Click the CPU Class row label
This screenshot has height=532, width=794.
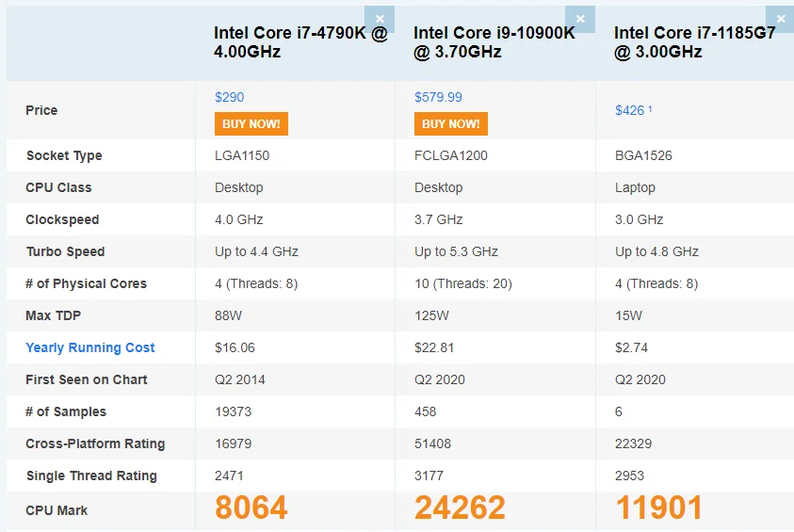click(x=58, y=187)
